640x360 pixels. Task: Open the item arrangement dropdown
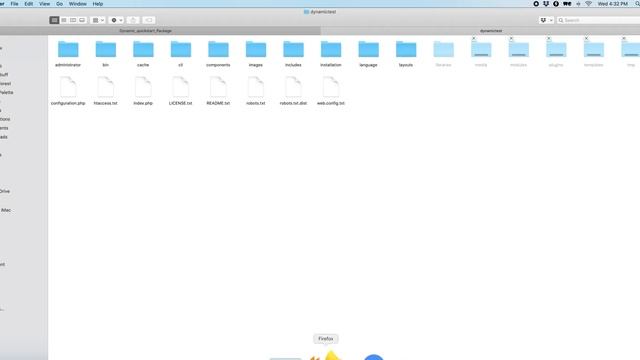click(x=98, y=20)
